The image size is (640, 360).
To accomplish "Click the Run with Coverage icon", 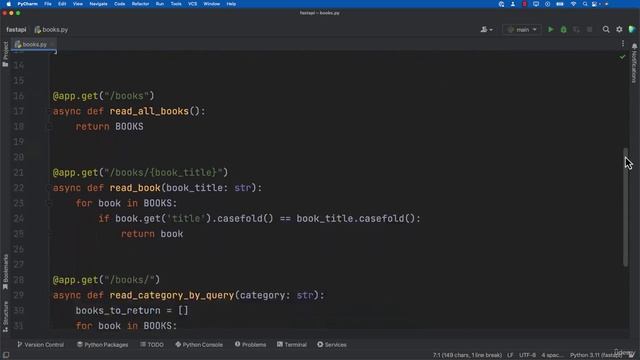I will 576,29.
